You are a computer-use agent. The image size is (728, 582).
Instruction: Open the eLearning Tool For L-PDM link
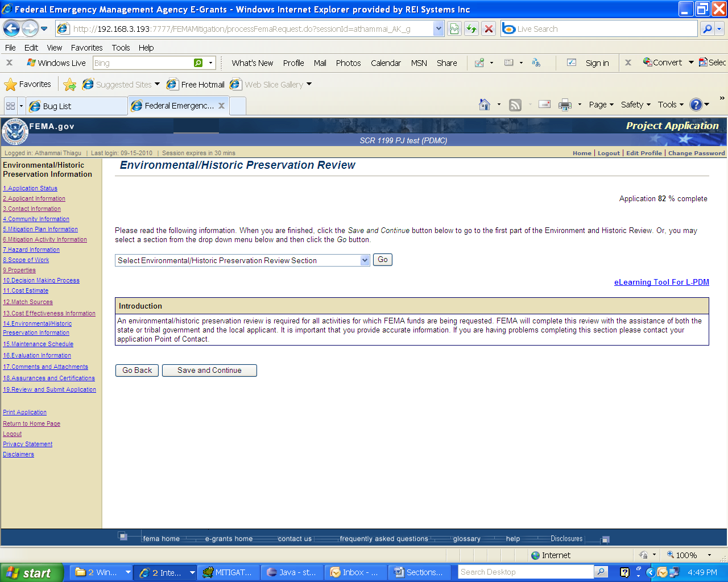click(661, 282)
